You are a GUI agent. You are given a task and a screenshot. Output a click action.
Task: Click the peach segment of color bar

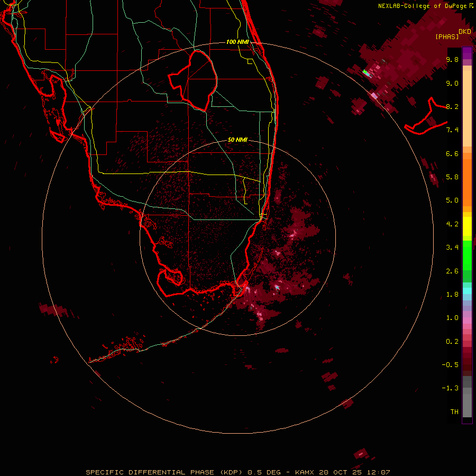click(467, 108)
